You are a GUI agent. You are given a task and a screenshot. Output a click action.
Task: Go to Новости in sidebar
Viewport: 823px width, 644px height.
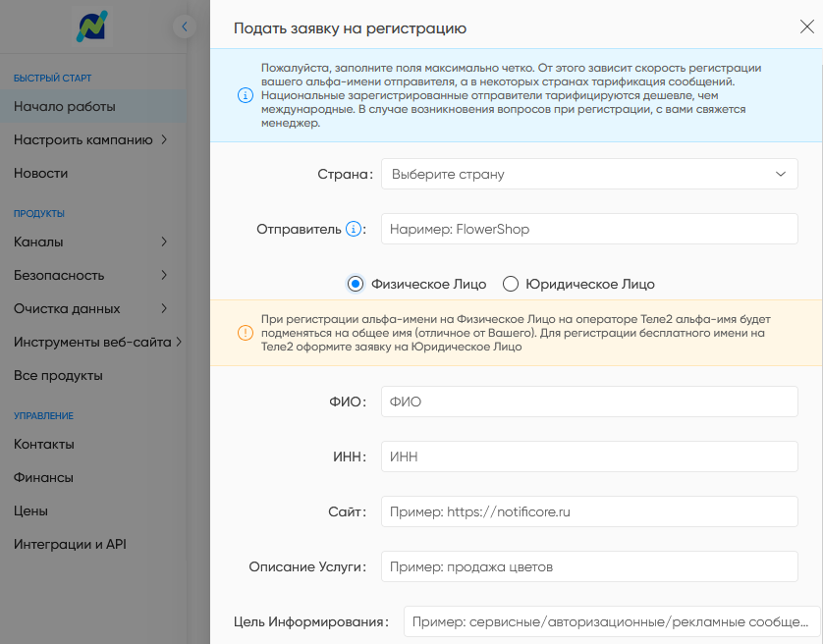click(x=41, y=173)
